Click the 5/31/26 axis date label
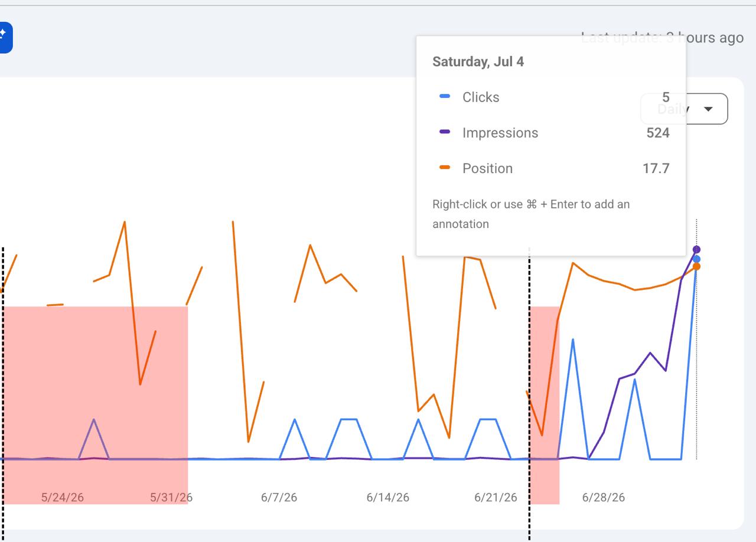 click(x=171, y=497)
